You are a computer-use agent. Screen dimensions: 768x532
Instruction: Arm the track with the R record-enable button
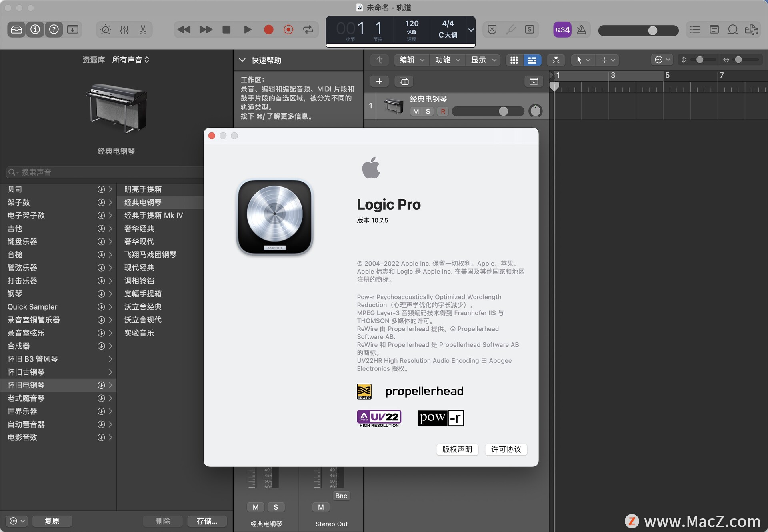pos(442,111)
